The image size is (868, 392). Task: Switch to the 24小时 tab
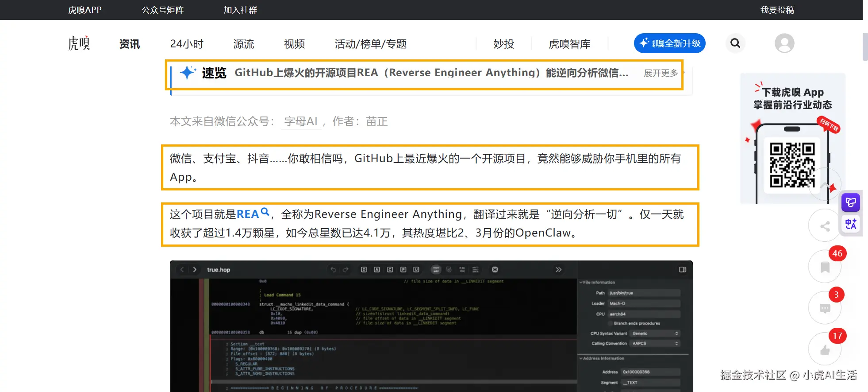click(187, 44)
